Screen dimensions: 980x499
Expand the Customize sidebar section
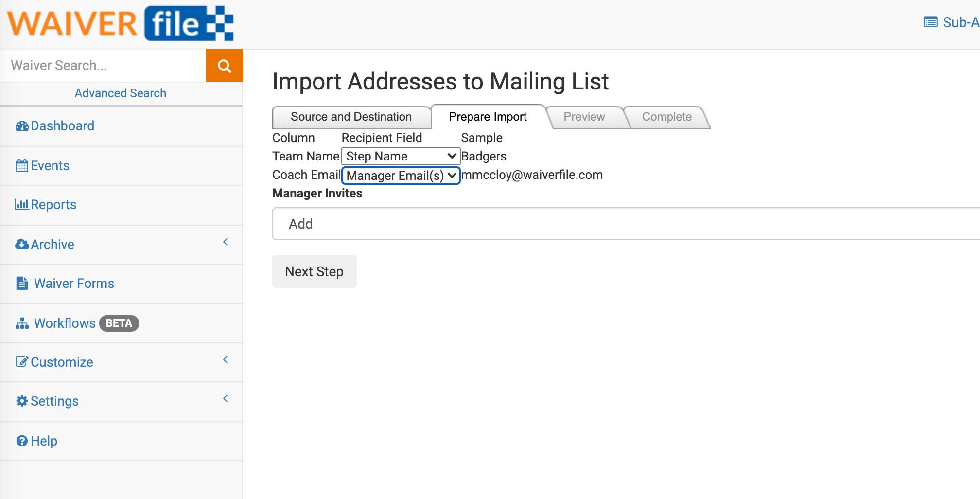pos(225,359)
